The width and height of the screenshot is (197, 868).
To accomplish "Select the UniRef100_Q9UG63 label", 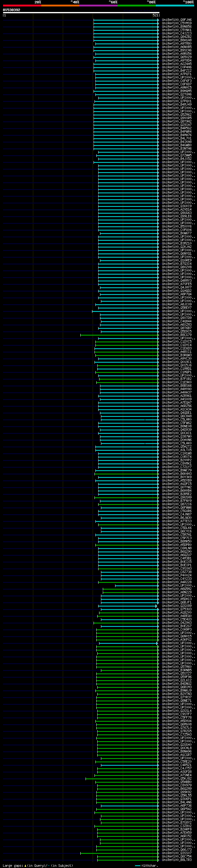I will pos(176,213).
